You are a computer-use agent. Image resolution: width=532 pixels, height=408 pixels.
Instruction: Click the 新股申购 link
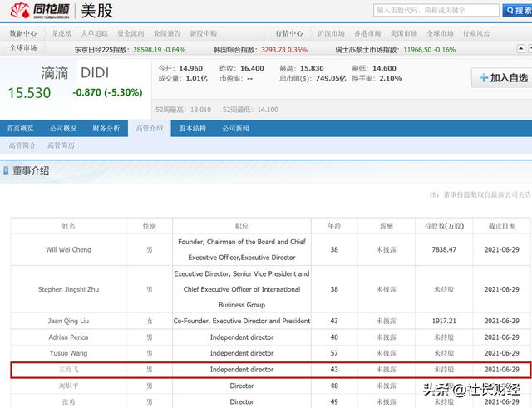tap(204, 33)
